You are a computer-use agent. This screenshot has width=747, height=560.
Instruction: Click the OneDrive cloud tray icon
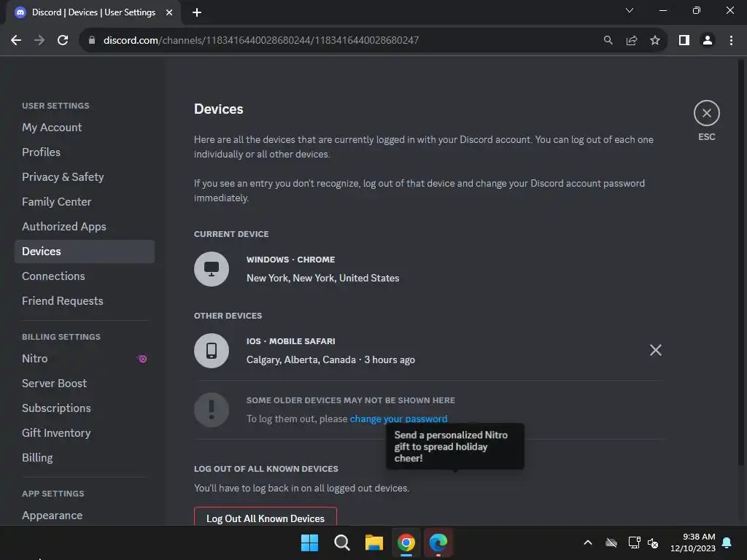coord(611,542)
